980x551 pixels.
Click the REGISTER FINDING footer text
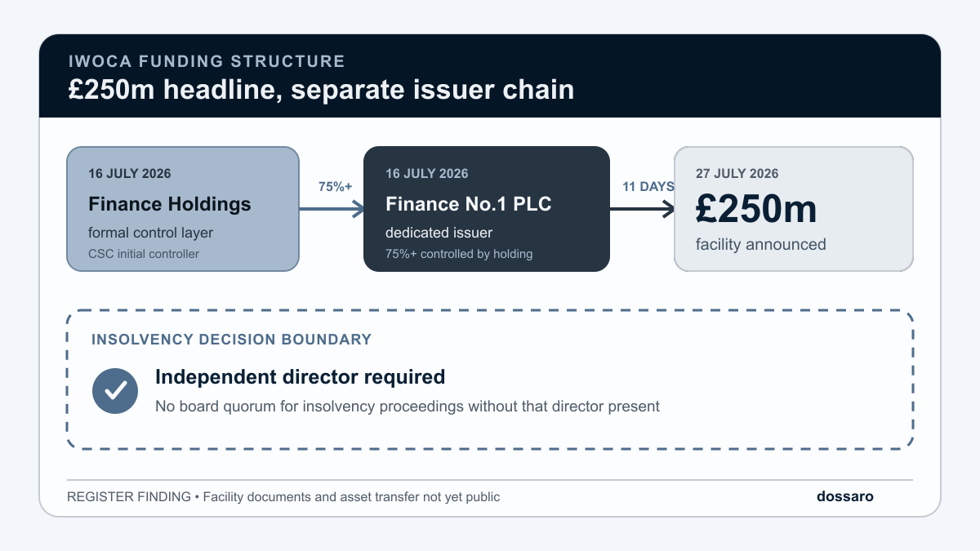[x=283, y=496]
